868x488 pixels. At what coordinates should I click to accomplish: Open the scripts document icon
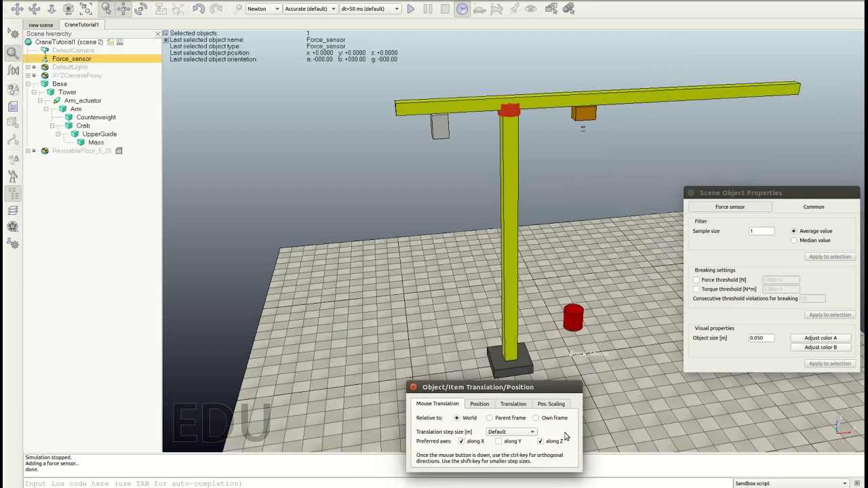tap(12, 106)
